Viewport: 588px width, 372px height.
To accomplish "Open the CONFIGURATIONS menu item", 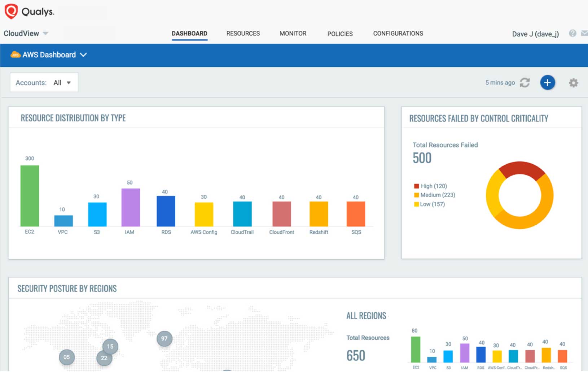I will pos(398,33).
